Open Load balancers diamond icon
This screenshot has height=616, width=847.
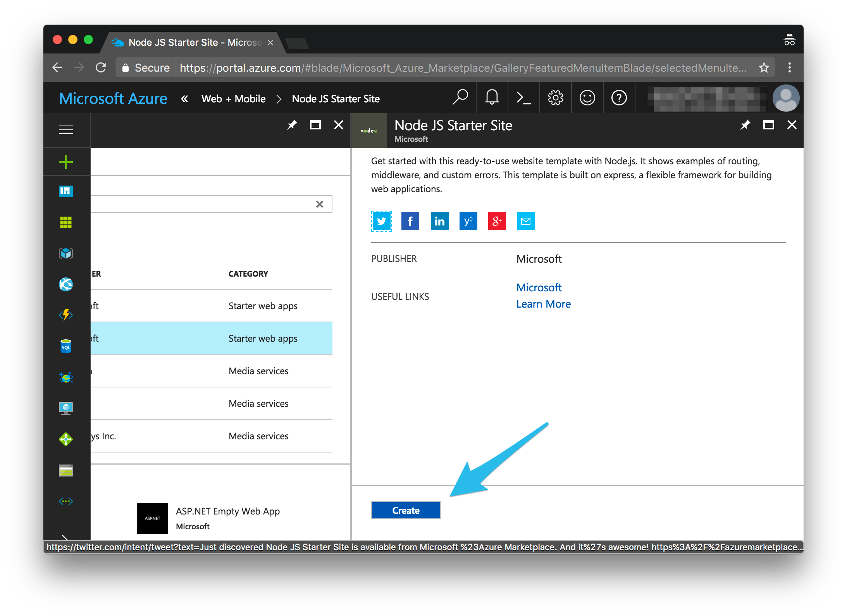[x=66, y=439]
